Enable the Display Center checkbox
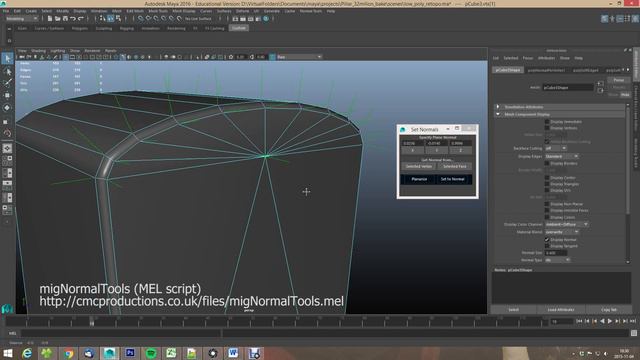The width and height of the screenshot is (640, 360). 547,178
